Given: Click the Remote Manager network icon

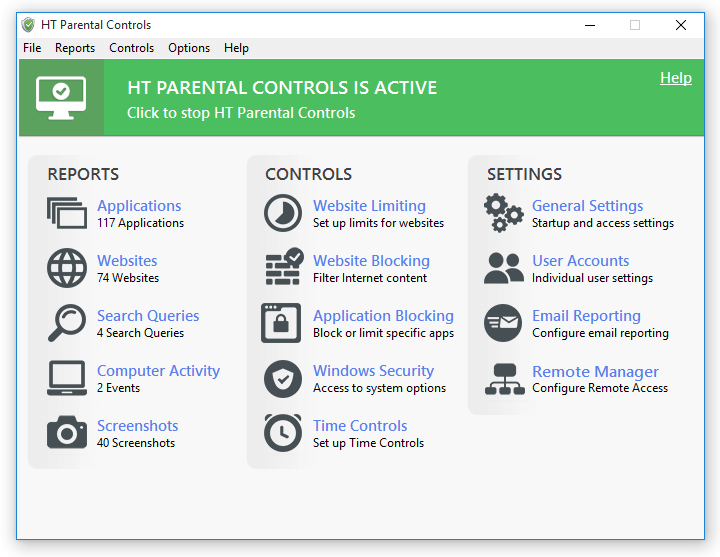Looking at the screenshot, I should [x=504, y=379].
